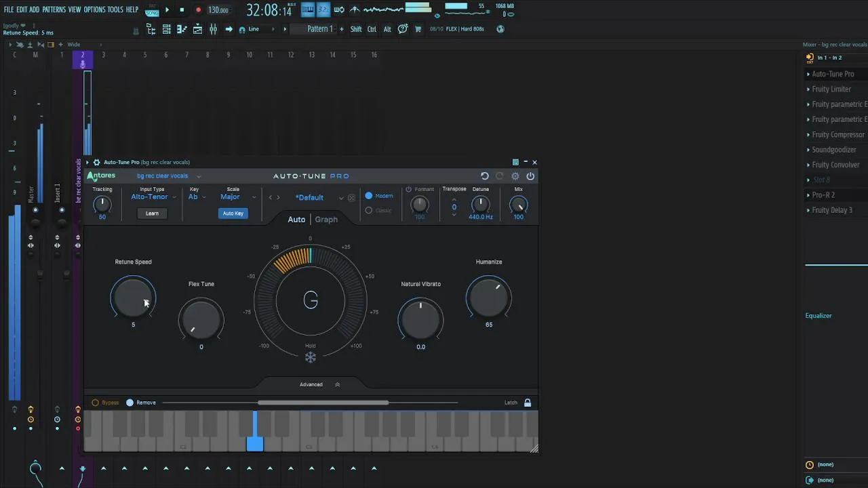
Task: Select mixer insert track 5
Action: 145,55
